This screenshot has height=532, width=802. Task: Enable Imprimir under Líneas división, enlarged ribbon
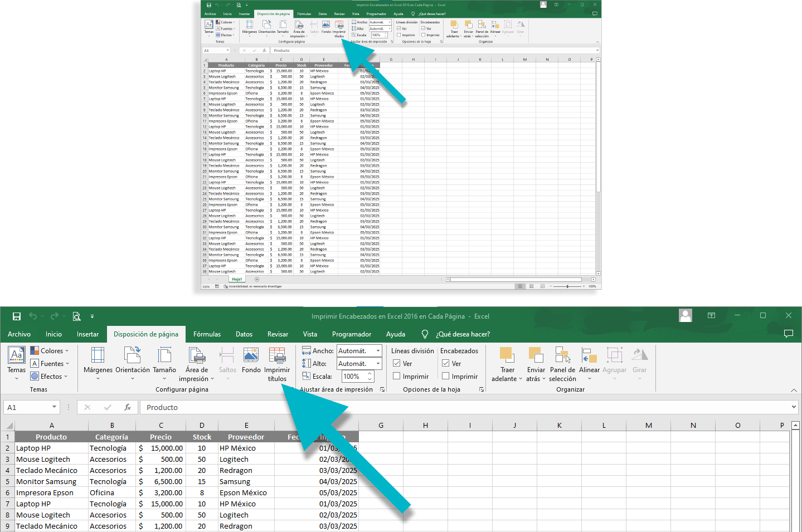[397, 376]
